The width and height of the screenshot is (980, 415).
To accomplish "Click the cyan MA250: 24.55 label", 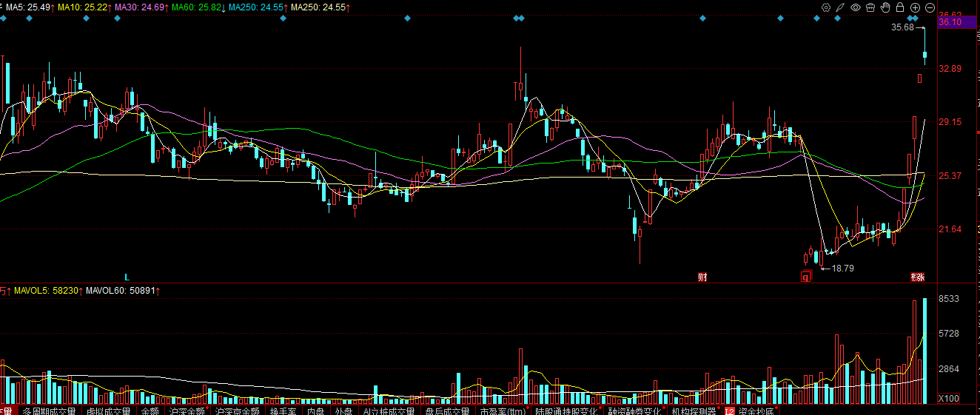I will pyautogui.click(x=257, y=7).
